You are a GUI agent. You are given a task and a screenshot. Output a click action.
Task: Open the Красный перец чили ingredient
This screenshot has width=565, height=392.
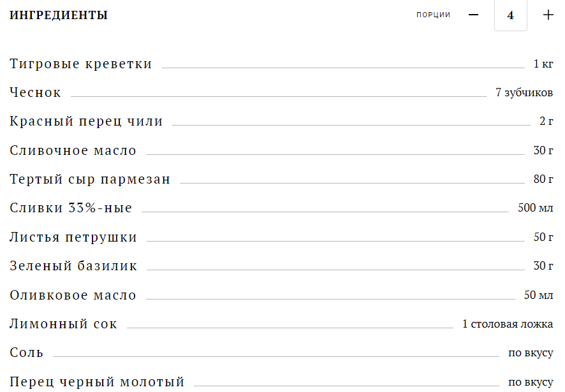coord(86,121)
